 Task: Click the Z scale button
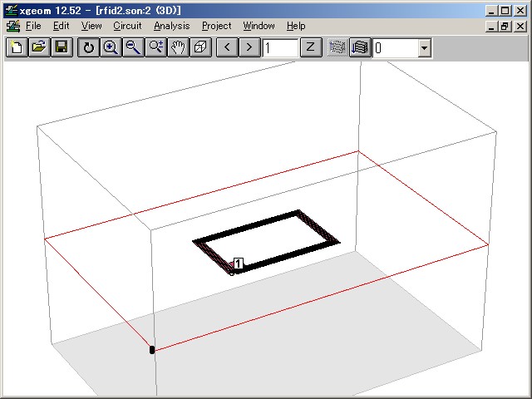pyautogui.click(x=311, y=47)
